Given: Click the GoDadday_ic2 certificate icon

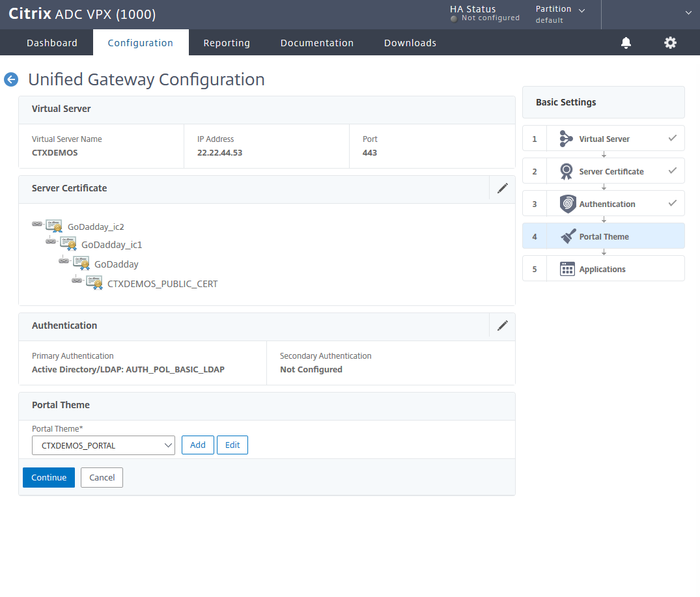Looking at the screenshot, I should coord(55,226).
